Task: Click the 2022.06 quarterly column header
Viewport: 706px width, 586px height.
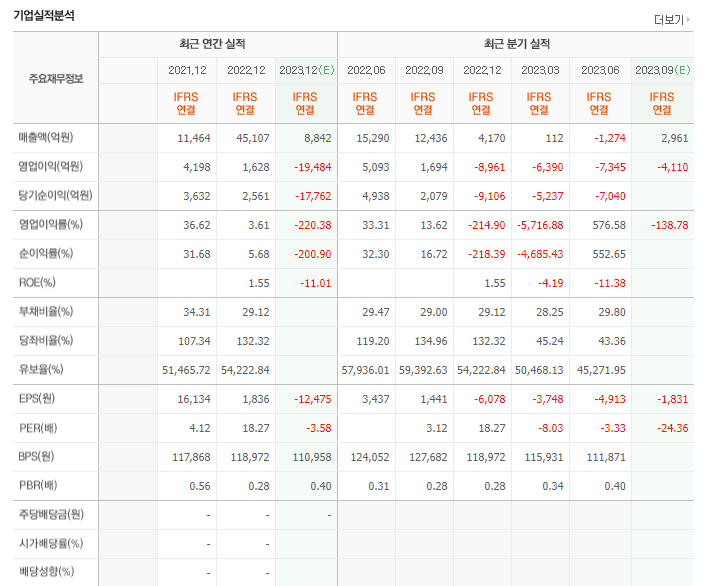Action: 367,70
